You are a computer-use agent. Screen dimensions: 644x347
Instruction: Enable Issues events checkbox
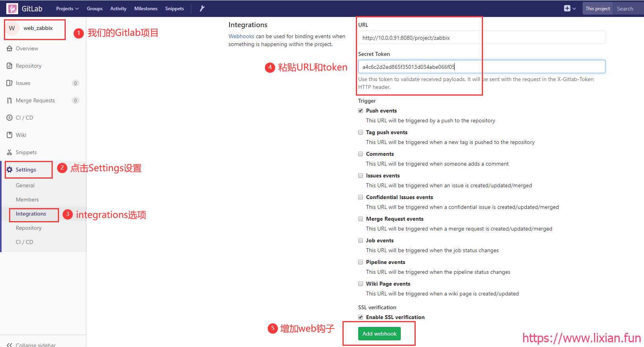coord(361,175)
